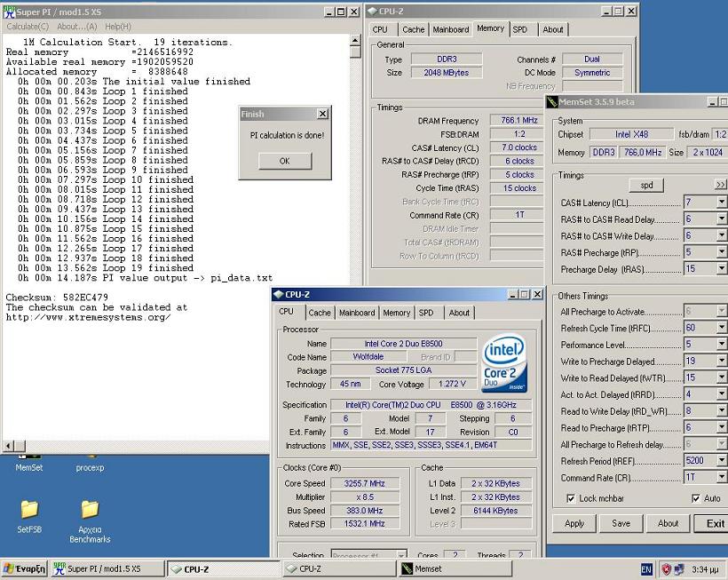Switch to Super PI / mod1.5 XS taskbar button
Screen dimensions: 728x580
coord(107,568)
